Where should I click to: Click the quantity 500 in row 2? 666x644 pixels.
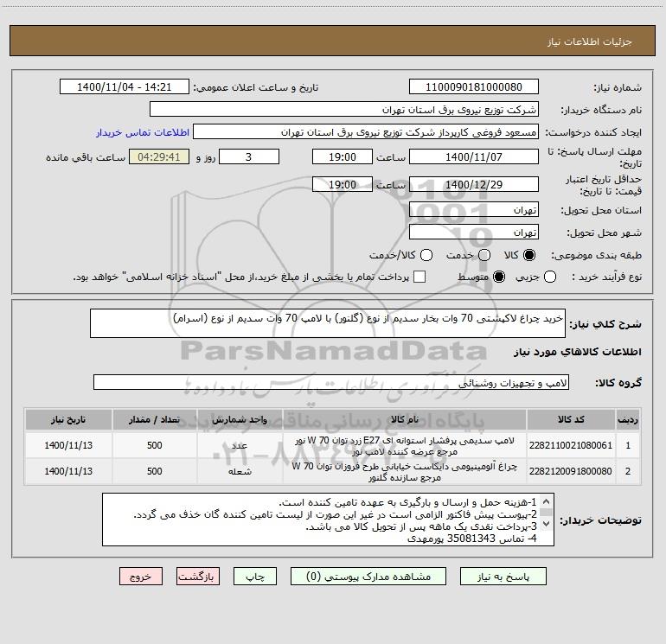pyautogui.click(x=154, y=471)
